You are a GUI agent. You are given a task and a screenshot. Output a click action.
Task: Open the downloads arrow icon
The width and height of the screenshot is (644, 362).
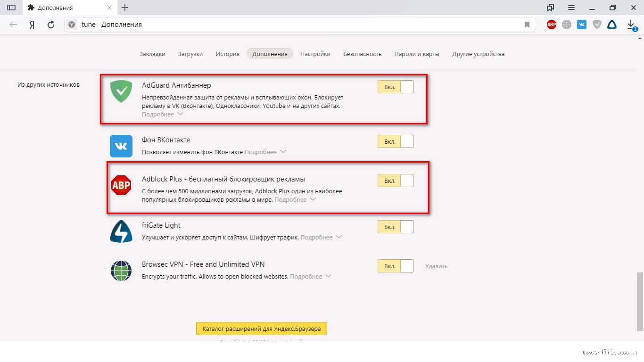point(631,25)
